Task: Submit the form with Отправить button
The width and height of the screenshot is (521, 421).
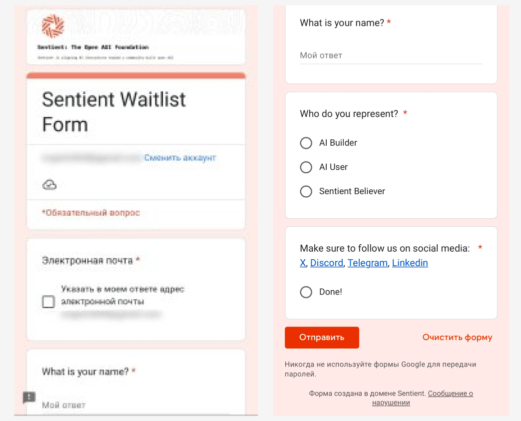Action: click(322, 337)
